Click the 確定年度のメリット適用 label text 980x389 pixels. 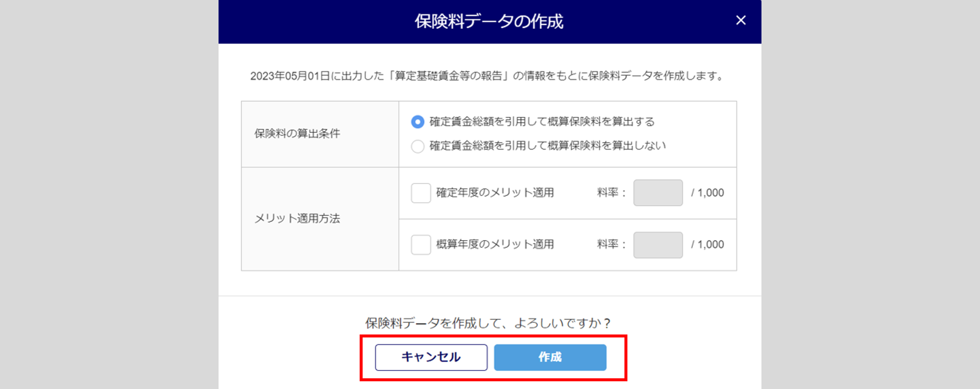click(495, 193)
